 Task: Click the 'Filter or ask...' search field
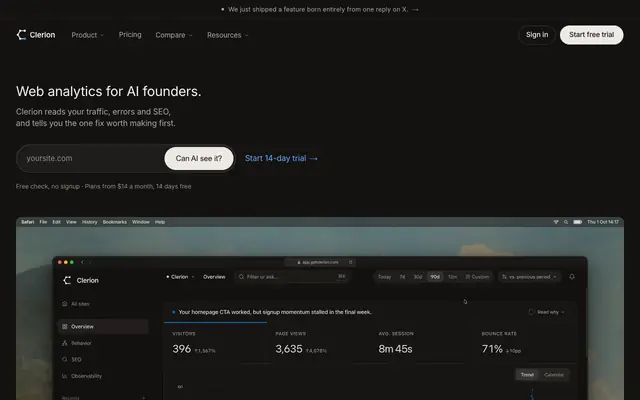(292, 277)
